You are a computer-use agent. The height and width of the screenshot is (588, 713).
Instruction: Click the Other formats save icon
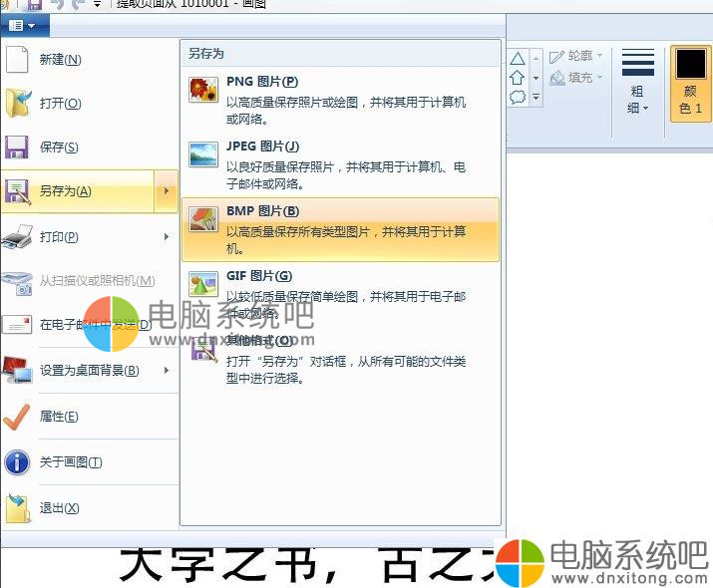pos(203,350)
